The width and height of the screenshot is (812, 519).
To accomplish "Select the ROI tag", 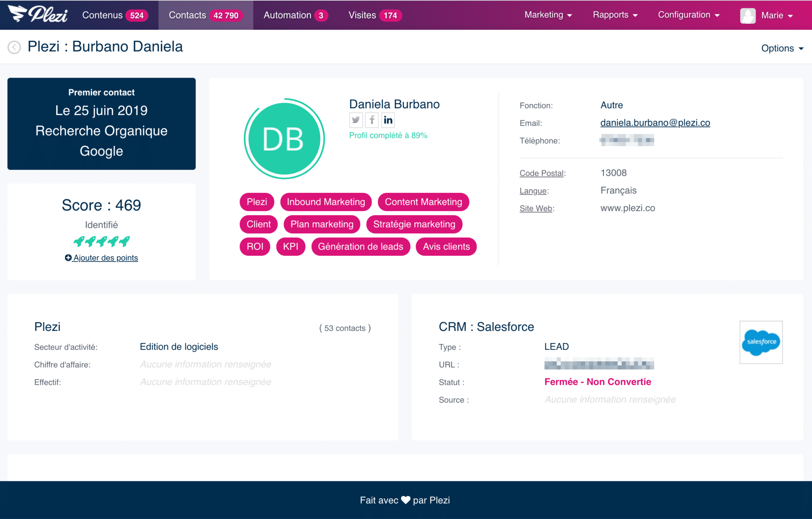I will click(255, 246).
